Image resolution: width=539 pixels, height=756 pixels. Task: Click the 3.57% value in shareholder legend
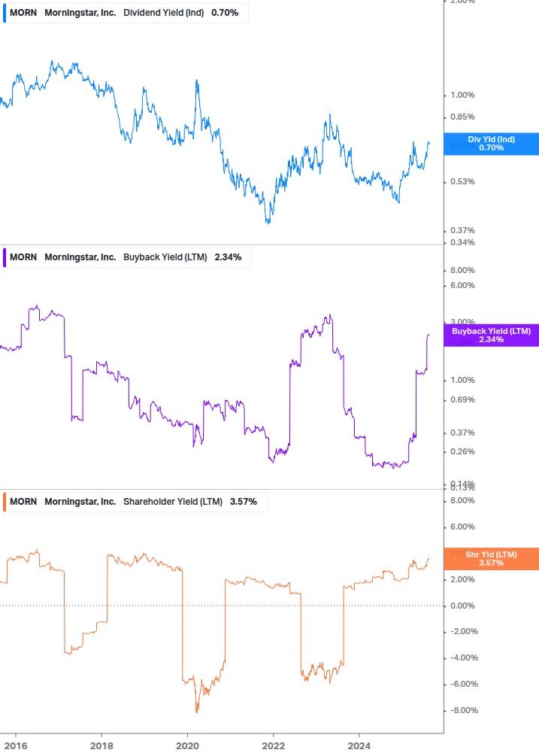pos(244,502)
